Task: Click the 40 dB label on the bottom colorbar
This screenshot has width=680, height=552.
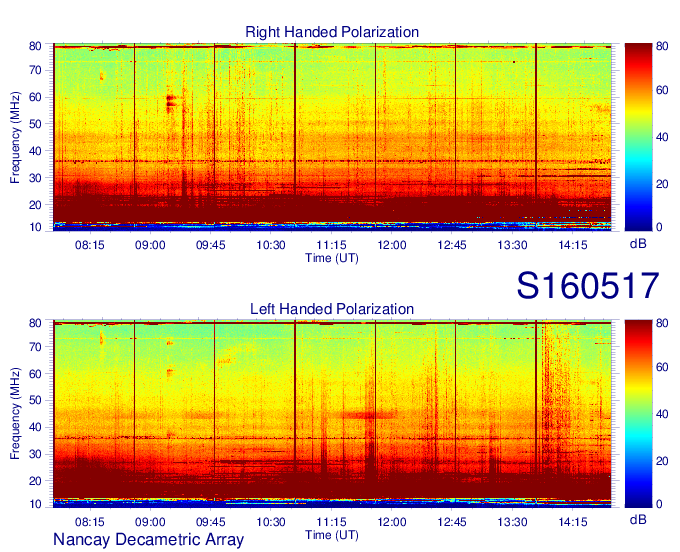Action: (x=662, y=414)
